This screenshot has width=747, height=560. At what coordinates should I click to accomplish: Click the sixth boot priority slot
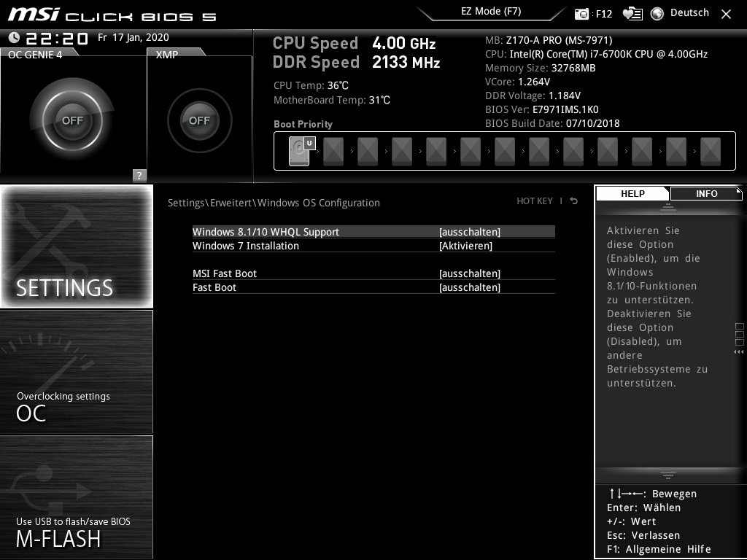click(x=471, y=152)
